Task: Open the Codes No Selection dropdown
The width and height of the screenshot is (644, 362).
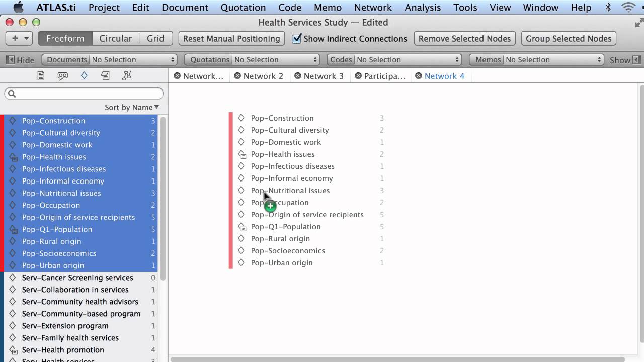Action: pyautogui.click(x=394, y=59)
